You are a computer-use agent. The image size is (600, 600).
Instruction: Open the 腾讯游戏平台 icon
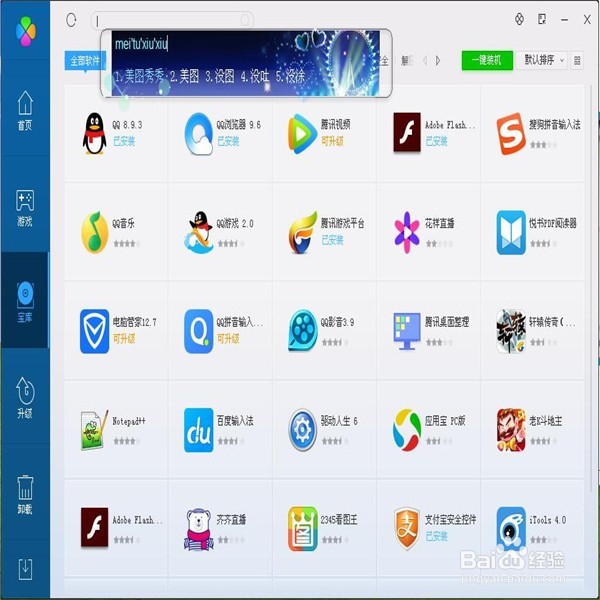303,232
